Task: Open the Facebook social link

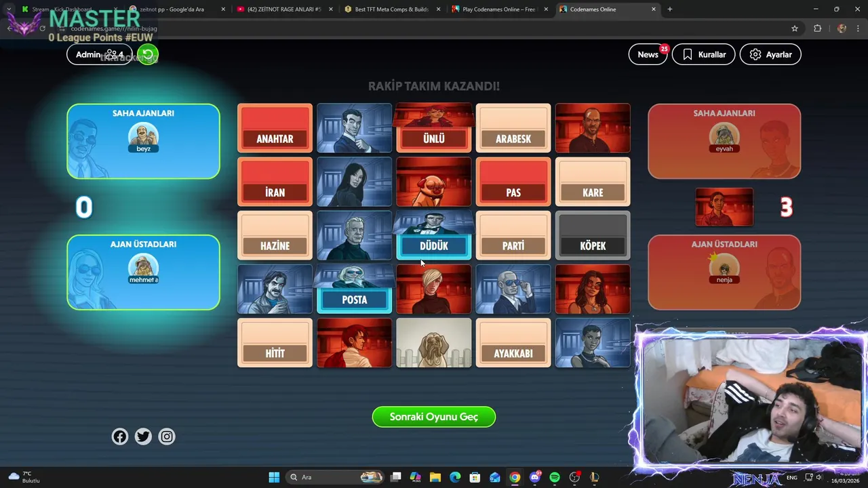Action: tap(120, 436)
